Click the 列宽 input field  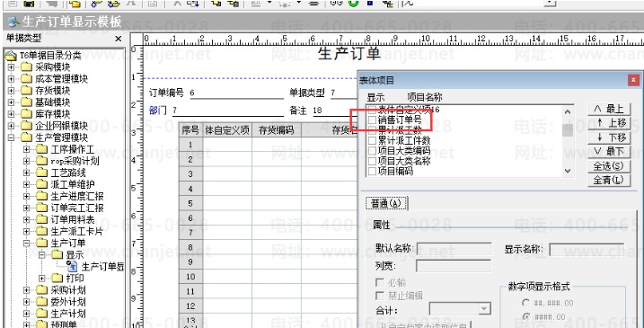tap(454, 266)
